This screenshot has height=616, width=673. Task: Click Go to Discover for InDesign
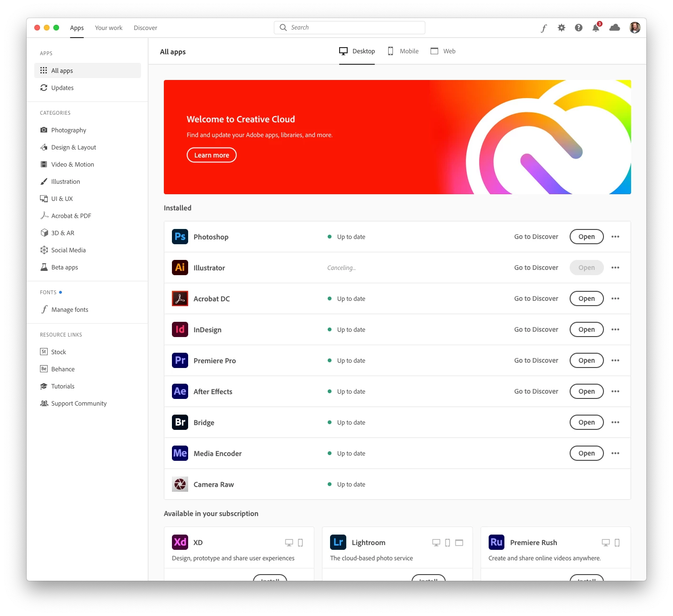[x=536, y=329]
